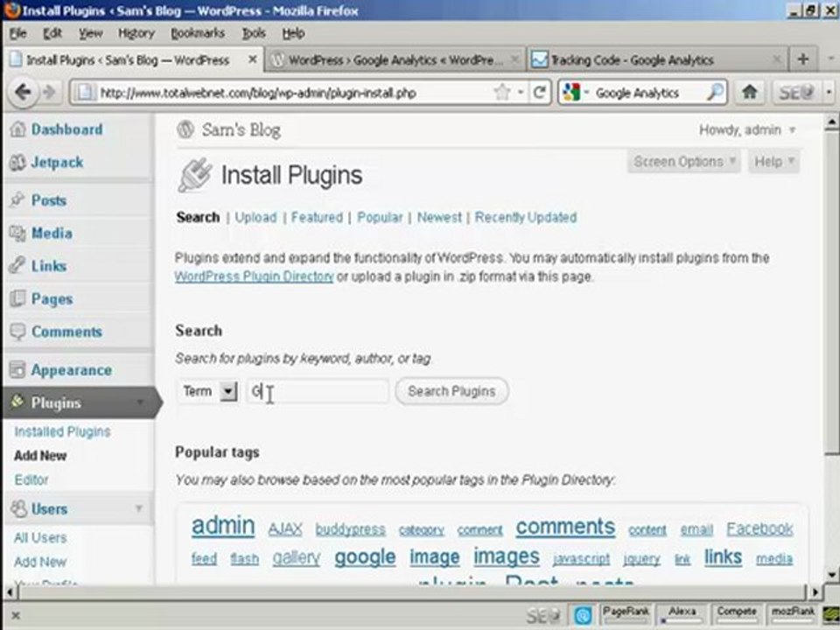Switch to WordPress Google Analytics tab
This screenshot has width=840, height=630.
[395, 60]
